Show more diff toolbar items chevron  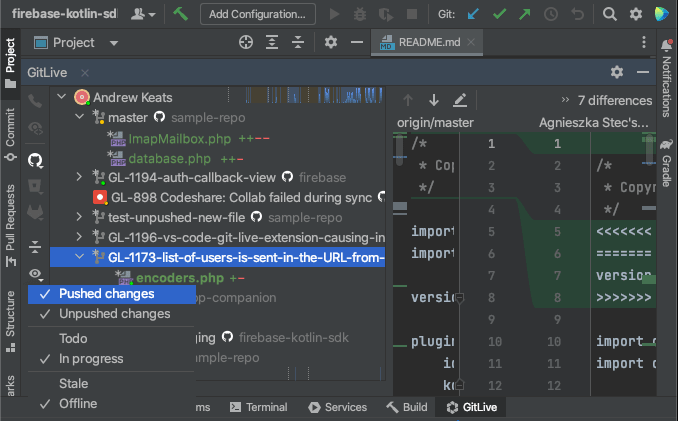pos(565,100)
